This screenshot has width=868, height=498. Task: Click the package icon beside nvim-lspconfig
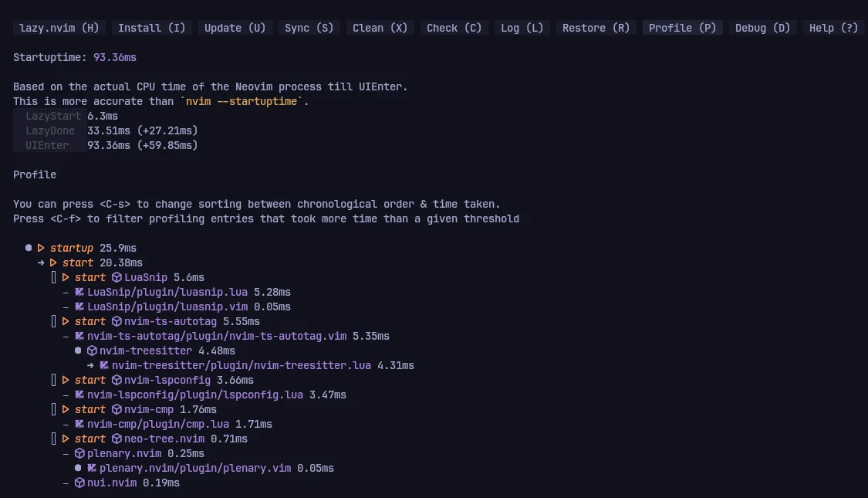click(x=117, y=380)
